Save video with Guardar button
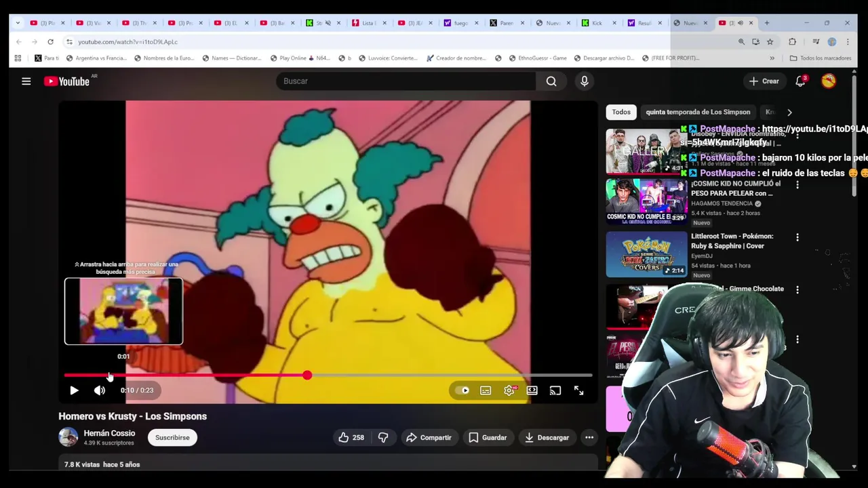The height and width of the screenshot is (488, 868). pos(488,438)
